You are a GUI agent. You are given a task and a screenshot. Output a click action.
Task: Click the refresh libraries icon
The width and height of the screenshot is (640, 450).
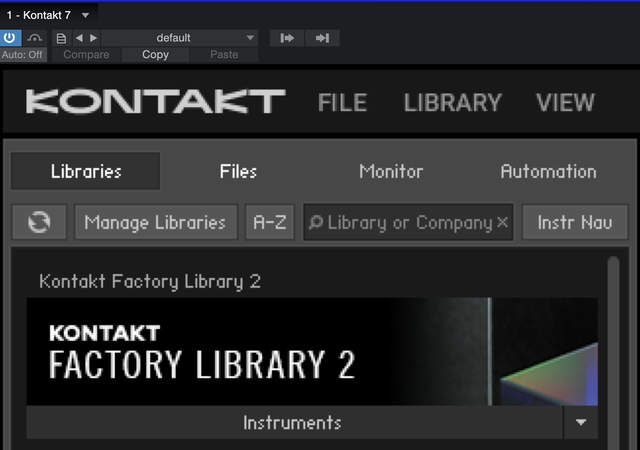click(x=39, y=222)
